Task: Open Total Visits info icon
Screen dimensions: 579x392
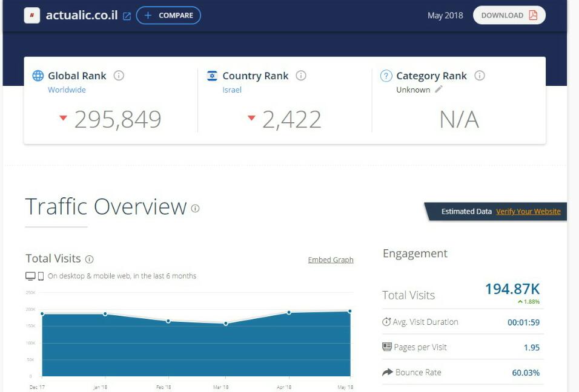Action: 90,259
